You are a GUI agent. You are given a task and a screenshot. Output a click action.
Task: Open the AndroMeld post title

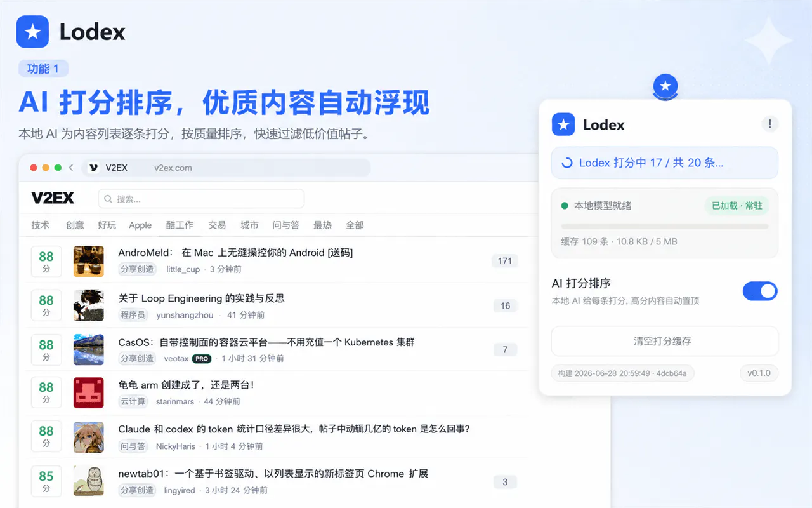[x=235, y=253]
